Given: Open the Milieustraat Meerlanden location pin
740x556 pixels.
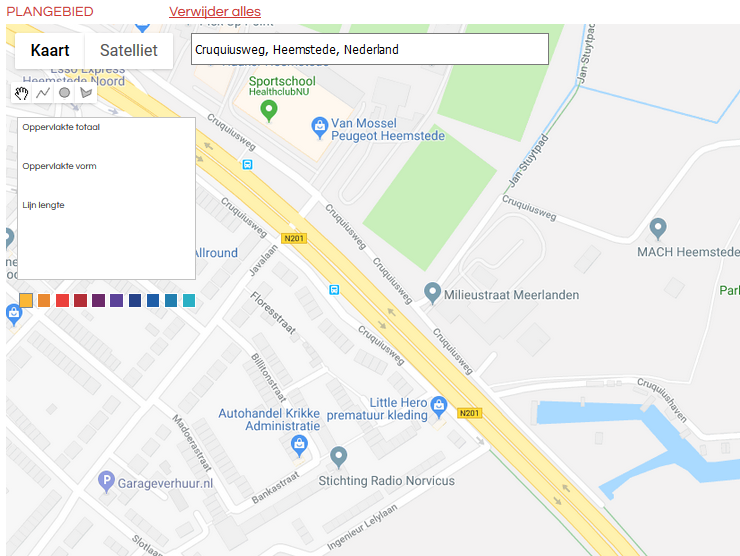Looking at the screenshot, I should 432,293.
